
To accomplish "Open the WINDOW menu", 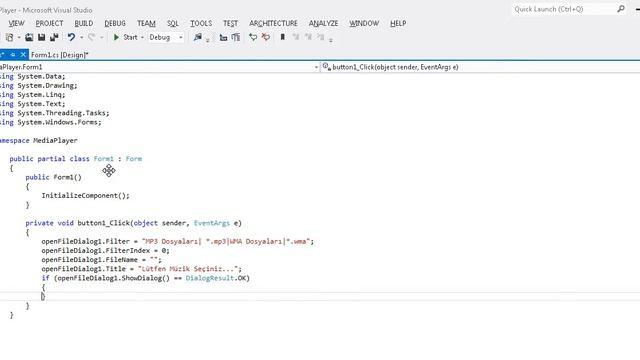I will (x=364, y=24).
